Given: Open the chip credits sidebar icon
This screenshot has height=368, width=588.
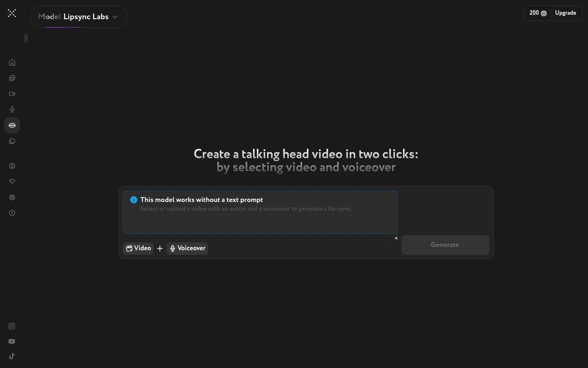Looking at the screenshot, I should pyautogui.click(x=12, y=197).
